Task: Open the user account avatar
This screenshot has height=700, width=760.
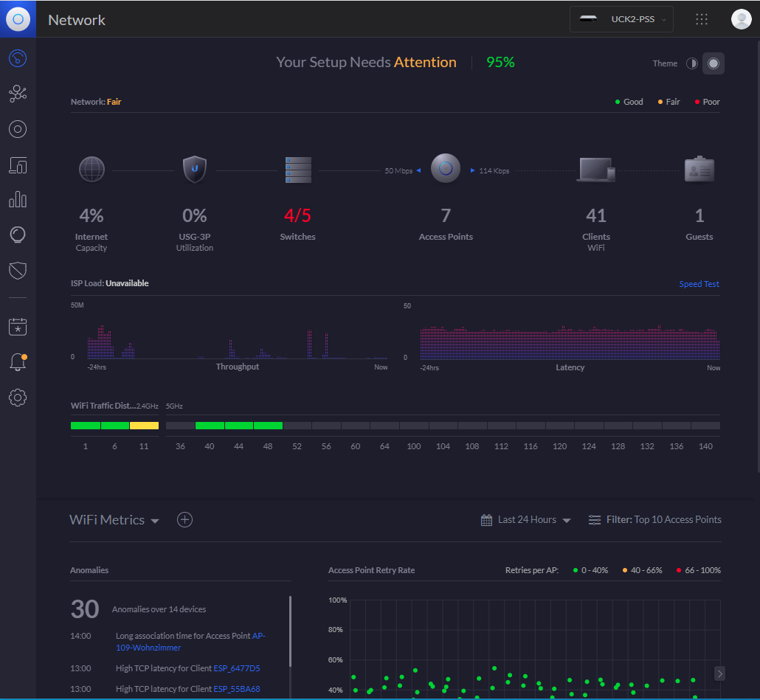Action: [x=741, y=19]
